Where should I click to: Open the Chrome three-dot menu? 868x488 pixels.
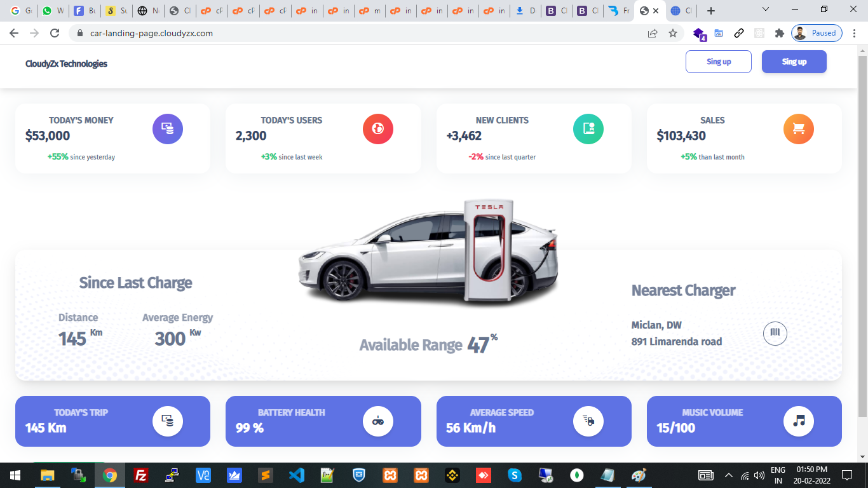(x=855, y=33)
